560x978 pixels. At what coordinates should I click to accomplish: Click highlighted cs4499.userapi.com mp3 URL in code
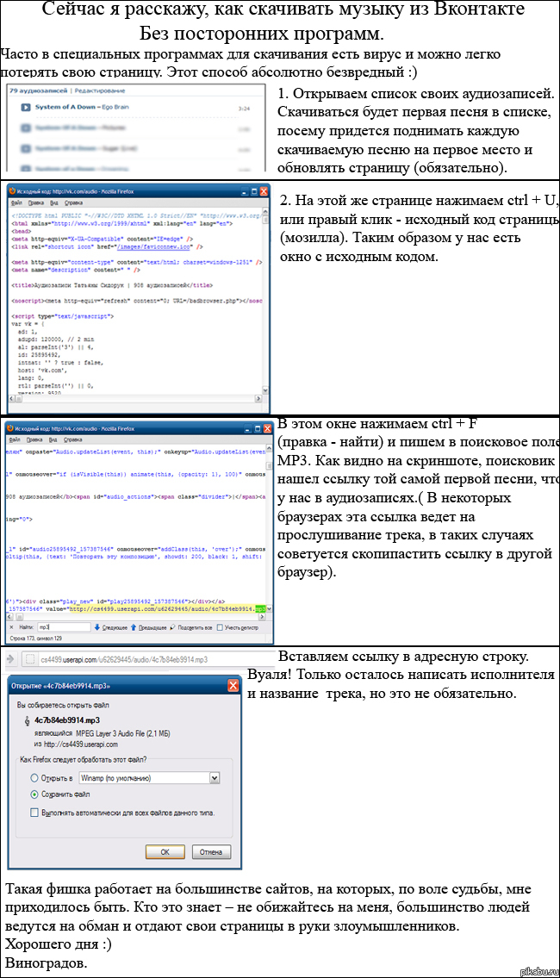167,608
